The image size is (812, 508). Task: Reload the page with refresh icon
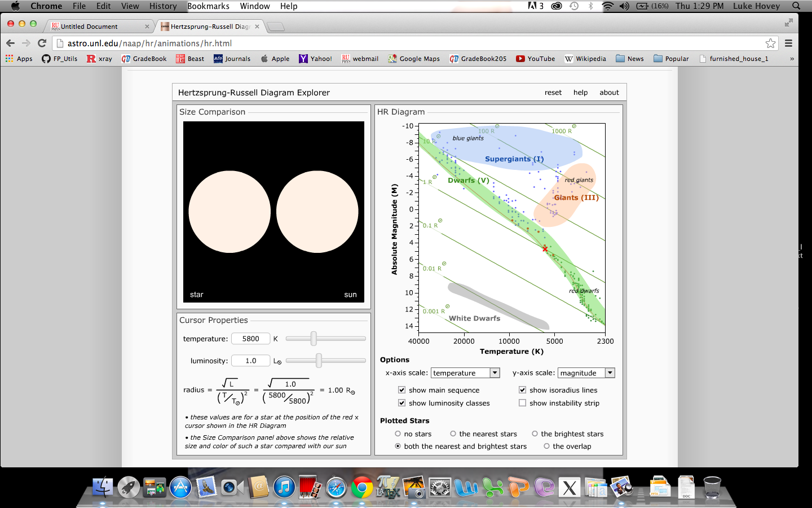pyautogui.click(x=42, y=43)
